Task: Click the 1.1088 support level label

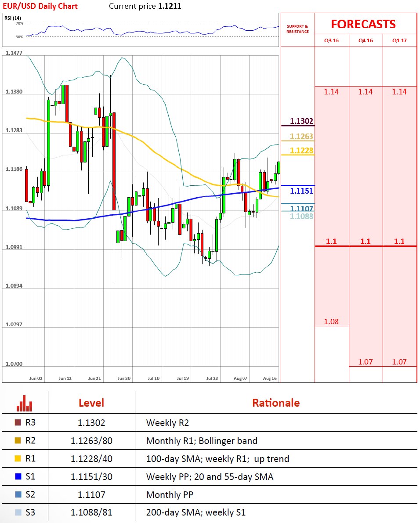Action: tap(301, 216)
